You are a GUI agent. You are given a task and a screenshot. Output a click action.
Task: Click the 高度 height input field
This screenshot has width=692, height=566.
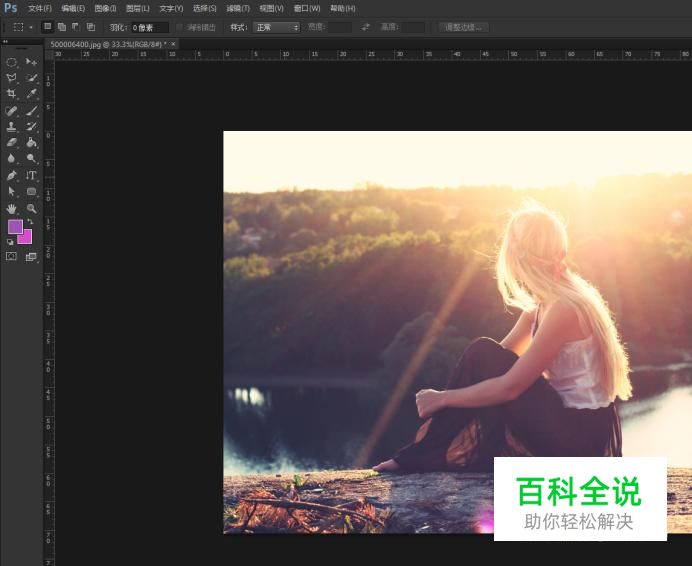[x=413, y=27]
